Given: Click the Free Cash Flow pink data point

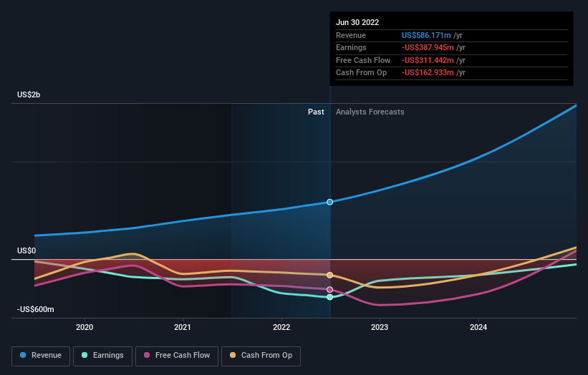Looking at the screenshot, I should pyautogui.click(x=329, y=290).
